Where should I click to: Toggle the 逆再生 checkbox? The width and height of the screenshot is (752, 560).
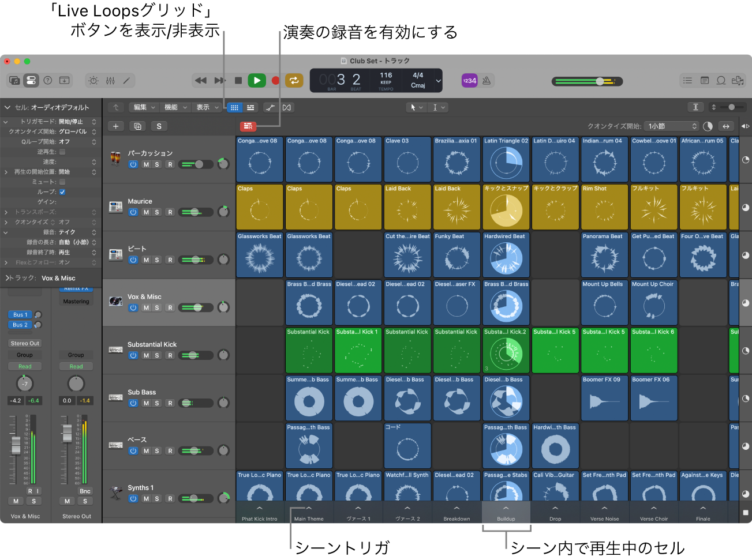(x=62, y=152)
